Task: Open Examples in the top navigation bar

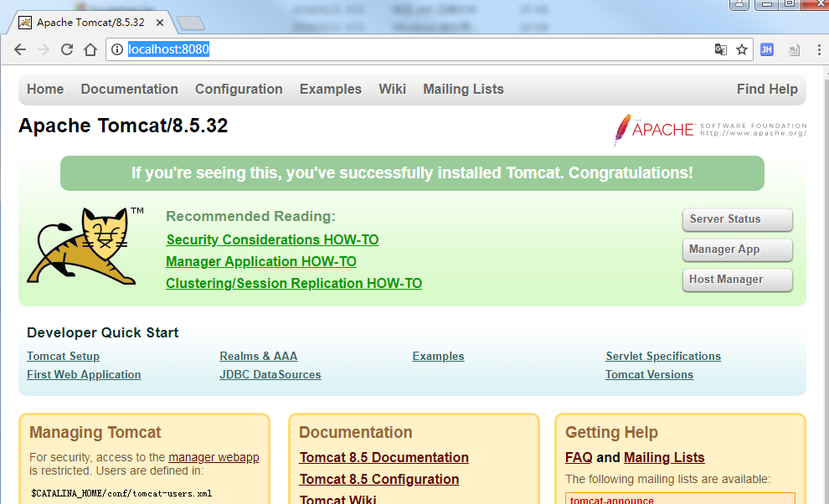Action: coord(331,90)
